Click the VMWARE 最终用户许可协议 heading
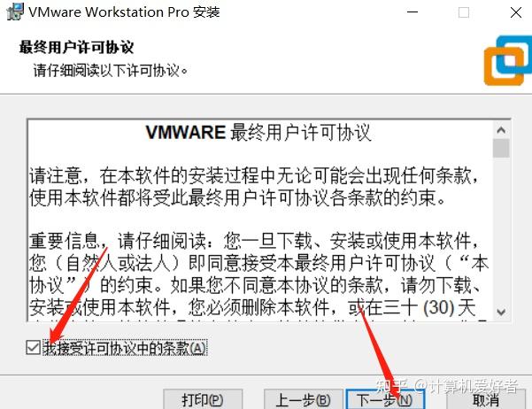 pos(258,133)
